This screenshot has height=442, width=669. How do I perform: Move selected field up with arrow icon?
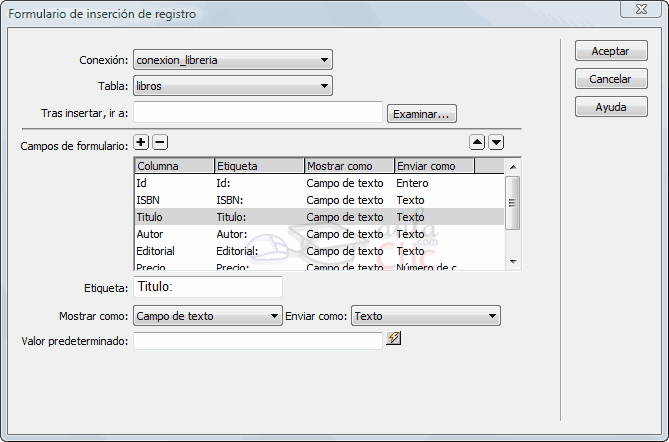click(477, 142)
